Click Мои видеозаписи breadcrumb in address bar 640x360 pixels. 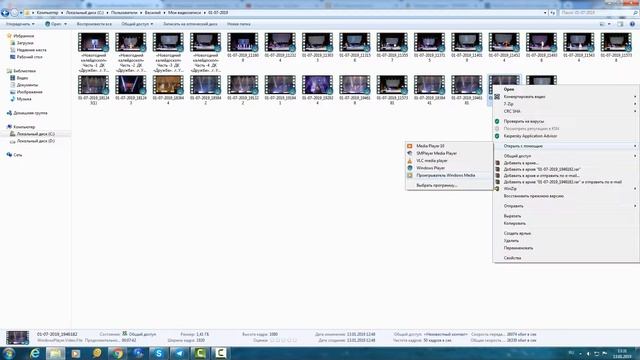coord(184,13)
